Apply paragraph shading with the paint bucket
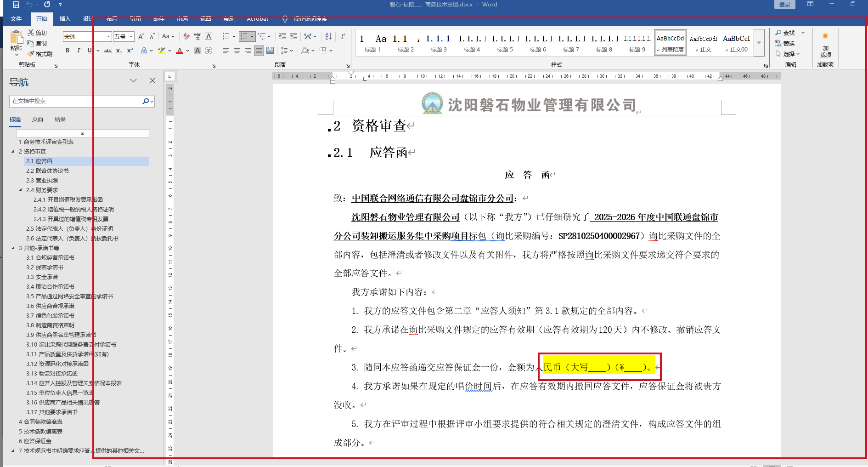Image resolution: width=868 pixels, height=467 pixels. [x=305, y=51]
